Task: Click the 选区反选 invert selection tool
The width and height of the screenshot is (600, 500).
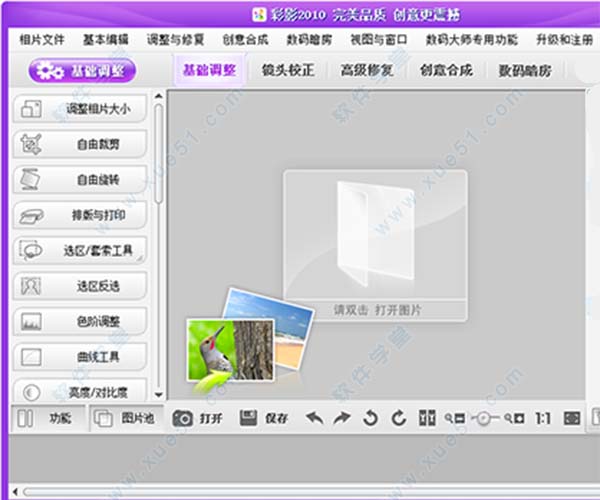Action: pos(80,286)
